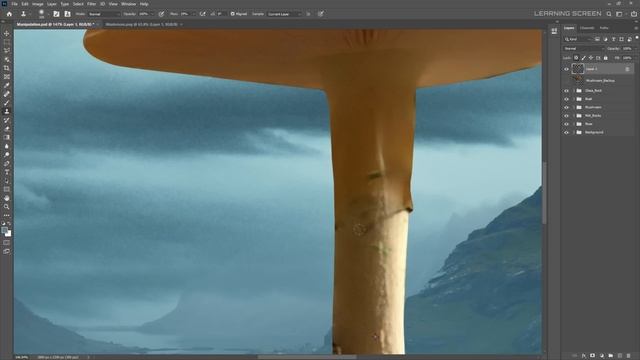Switch to the Paths tab

(x=604, y=28)
